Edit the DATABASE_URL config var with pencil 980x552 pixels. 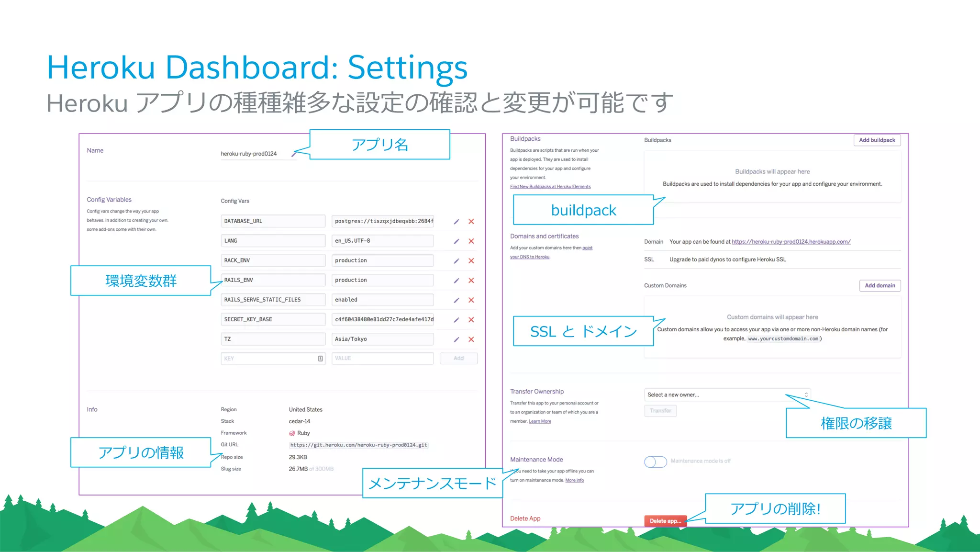tap(457, 222)
